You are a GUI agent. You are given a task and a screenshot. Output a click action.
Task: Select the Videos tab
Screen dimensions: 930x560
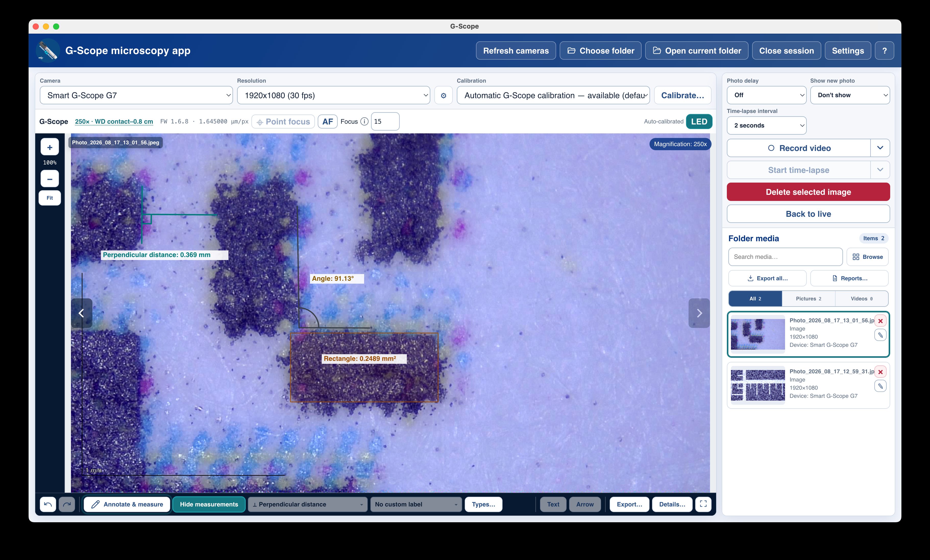tap(862, 299)
